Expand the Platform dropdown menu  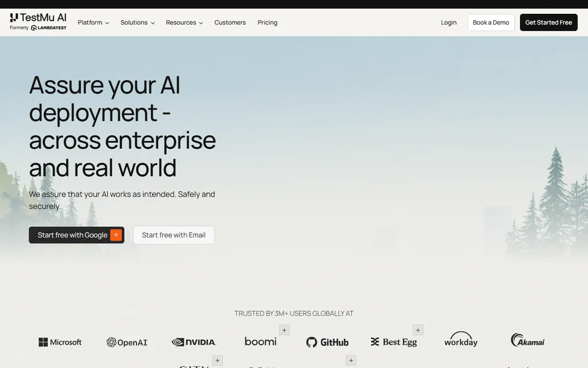[x=94, y=22]
